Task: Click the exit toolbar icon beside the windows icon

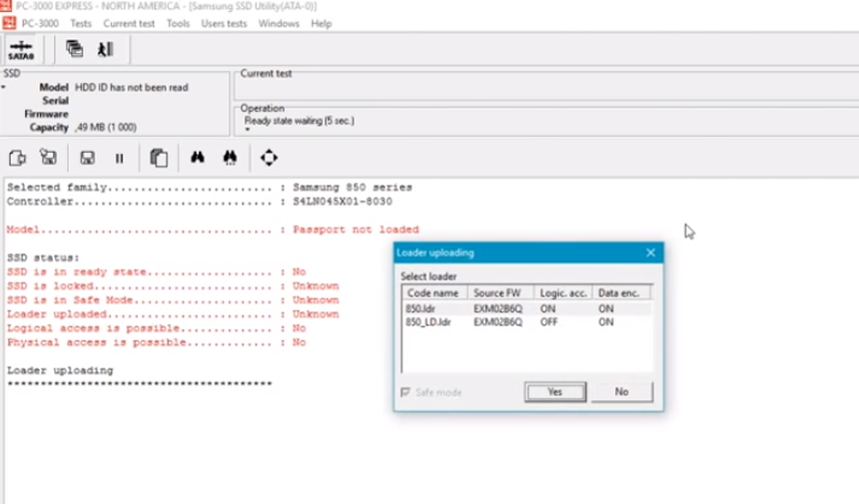Action: tap(105, 49)
